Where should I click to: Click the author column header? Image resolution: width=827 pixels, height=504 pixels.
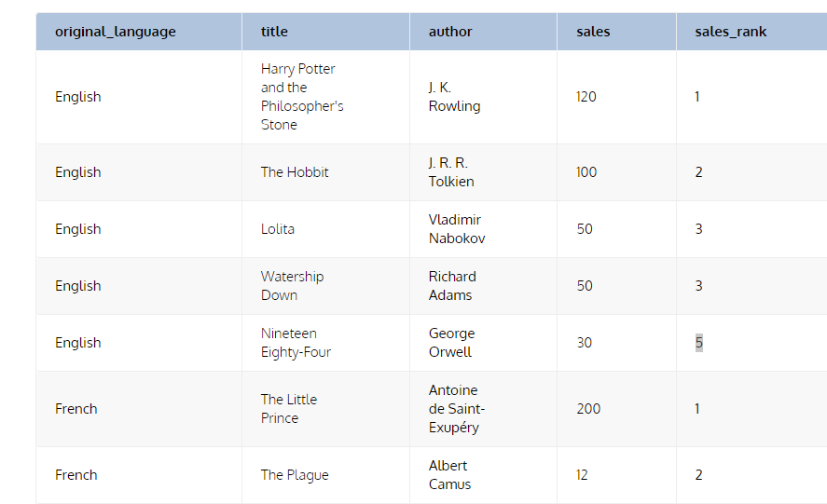(483, 32)
